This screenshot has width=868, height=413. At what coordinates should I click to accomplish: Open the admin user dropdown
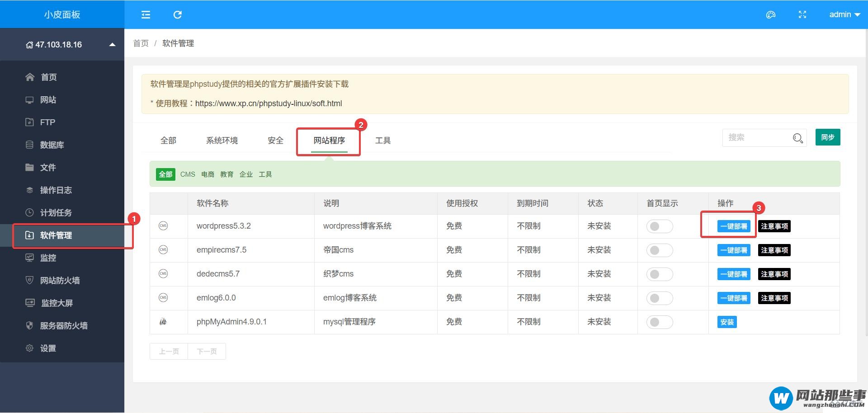[x=844, y=14]
